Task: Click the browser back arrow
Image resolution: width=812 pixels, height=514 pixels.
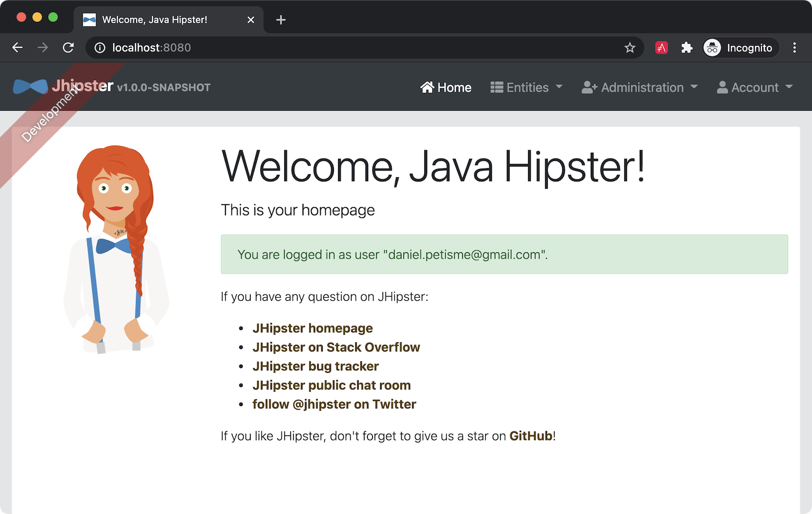Action: (x=18, y=48)
